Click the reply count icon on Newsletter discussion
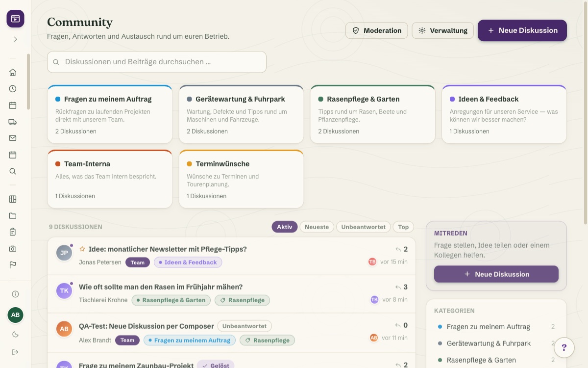This screenshot has width=588, height=368. click(x=398, y=249)
